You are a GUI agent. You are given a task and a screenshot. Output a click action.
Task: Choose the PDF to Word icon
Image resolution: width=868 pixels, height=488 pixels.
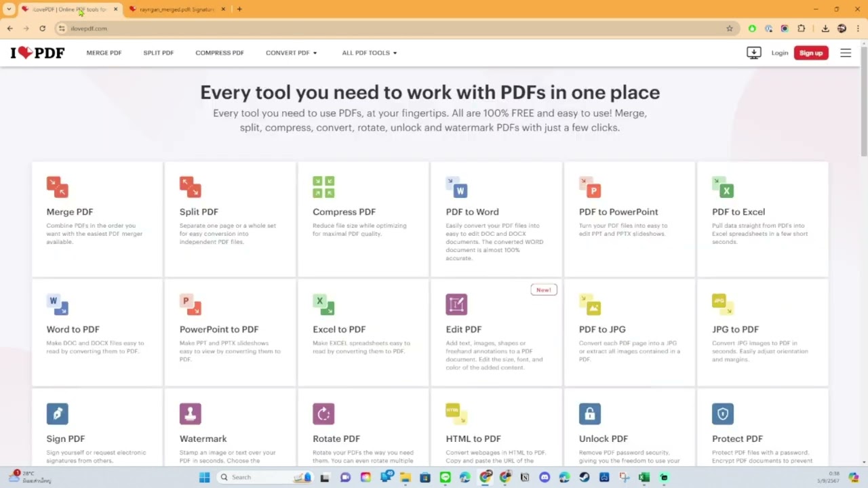coord(456,186)
